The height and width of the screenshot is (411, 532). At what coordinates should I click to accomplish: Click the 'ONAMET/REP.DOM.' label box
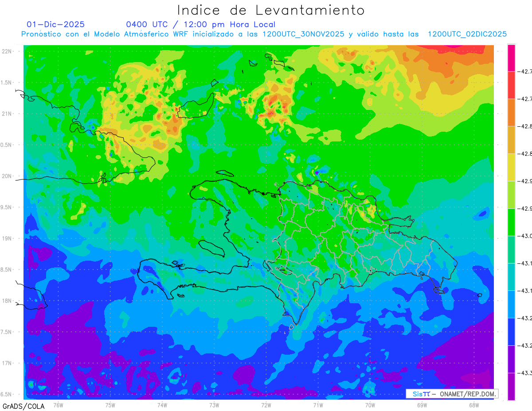point(451,394)
